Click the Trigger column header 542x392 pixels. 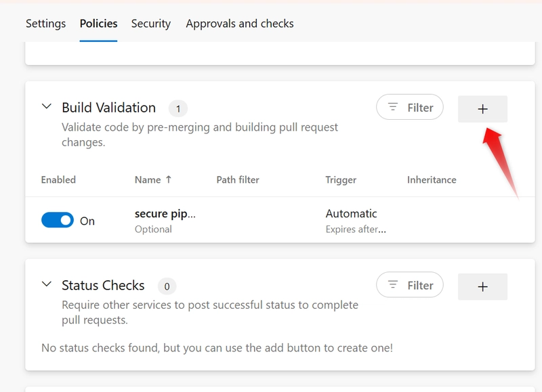tap(341, 180)
